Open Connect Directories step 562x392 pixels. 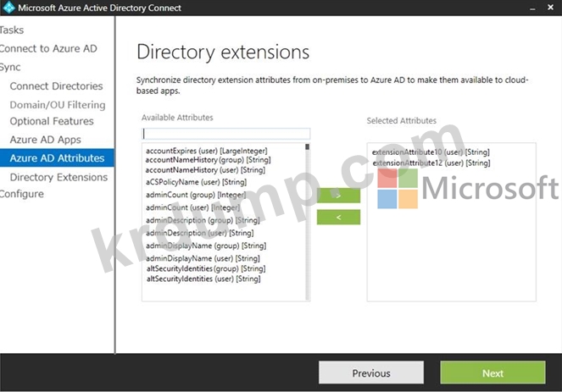tap(56, 86)
